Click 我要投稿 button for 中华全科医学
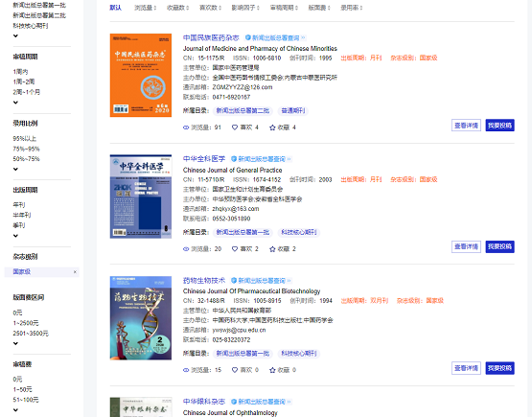 tap(499, 246)
